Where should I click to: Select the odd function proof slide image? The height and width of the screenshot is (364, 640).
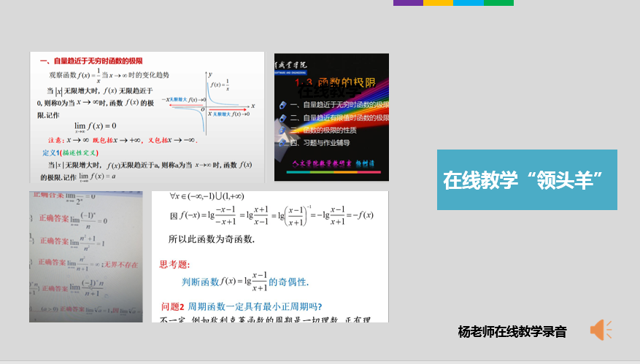269,256
